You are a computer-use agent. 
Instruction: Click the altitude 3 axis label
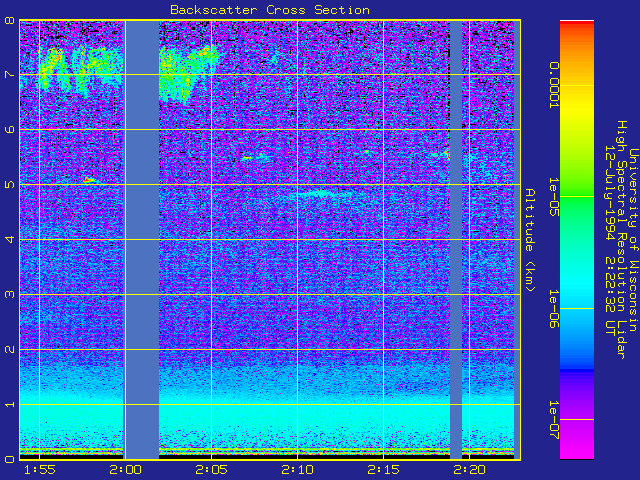9,294
